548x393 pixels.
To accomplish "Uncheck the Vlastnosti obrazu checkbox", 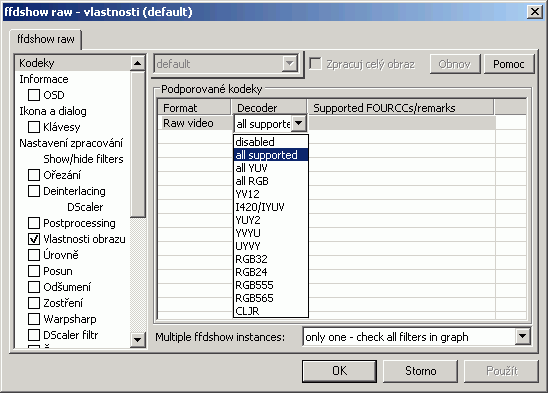I will 34,239.
